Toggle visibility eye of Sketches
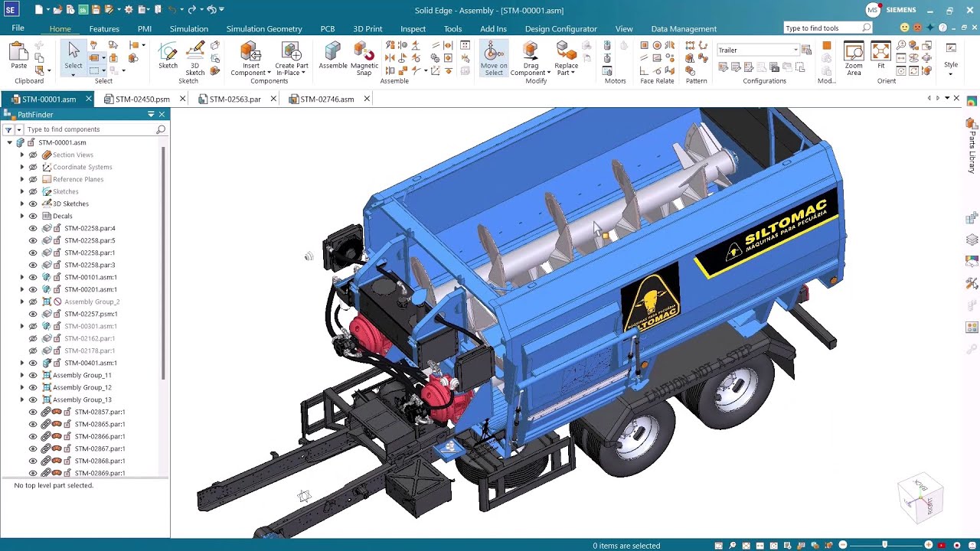The width and height of the screenshot is (980, 551). pos(33,191)
